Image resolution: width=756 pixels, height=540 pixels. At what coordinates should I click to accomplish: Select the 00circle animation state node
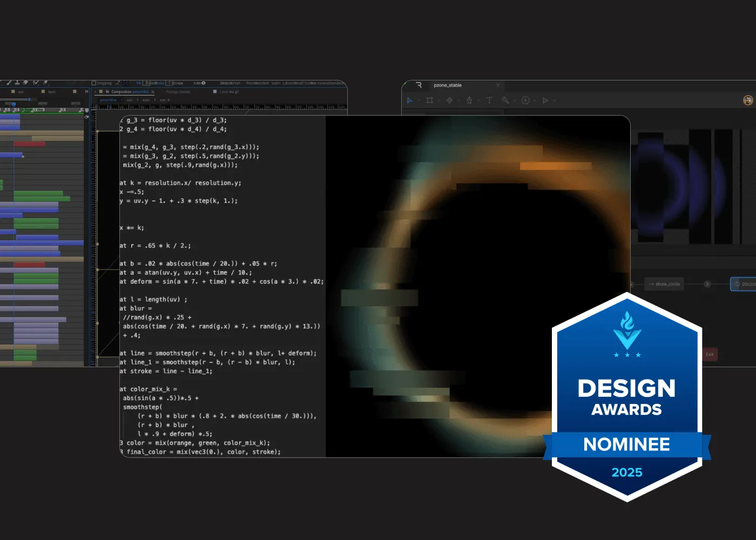744,284
